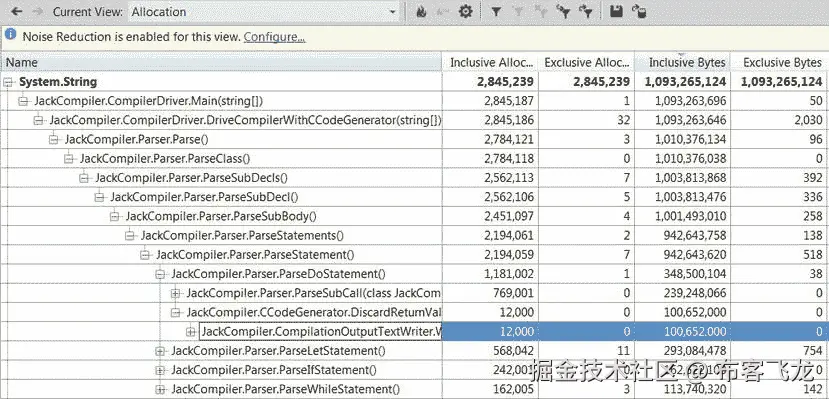The image size is (829, 399).
Task: Collapse the Parser.ParseStatements() node
Action: click(130, 236)
